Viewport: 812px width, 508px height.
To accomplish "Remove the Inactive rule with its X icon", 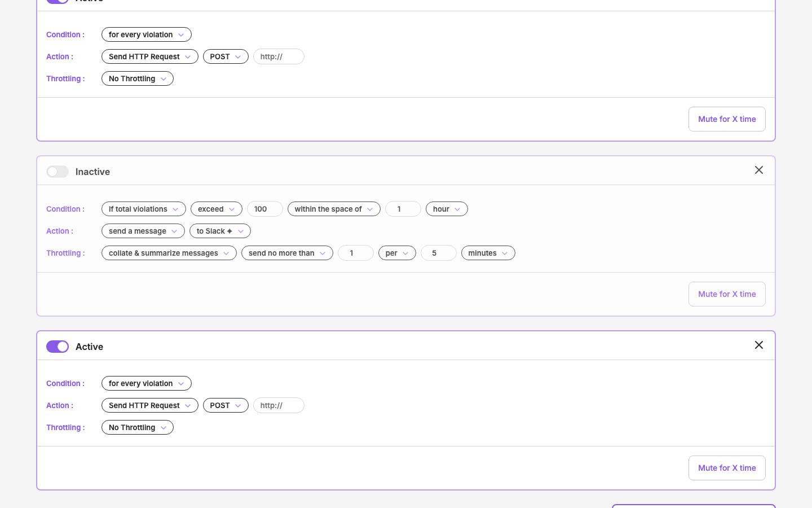I will click(x=759, y=170).
